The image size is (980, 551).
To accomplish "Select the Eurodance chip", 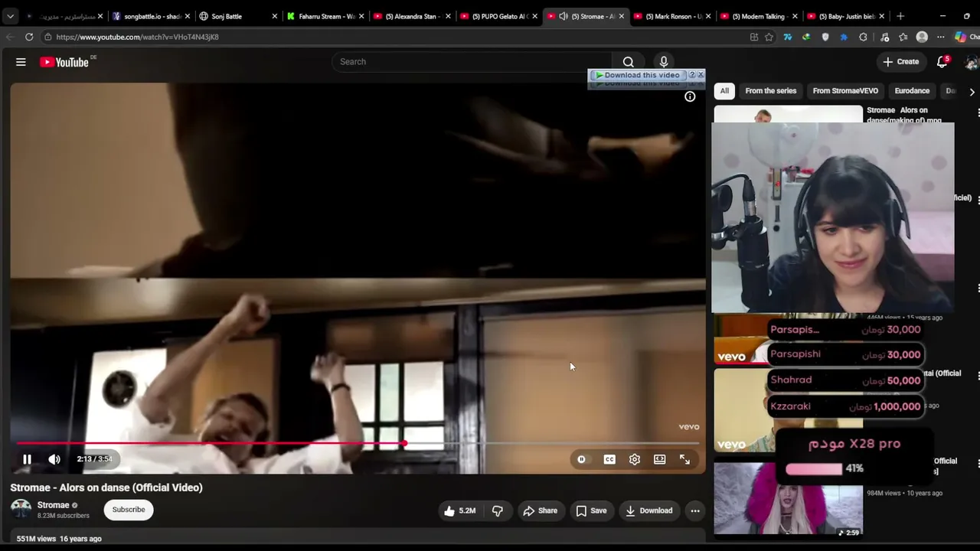I will tap(912, 91).
